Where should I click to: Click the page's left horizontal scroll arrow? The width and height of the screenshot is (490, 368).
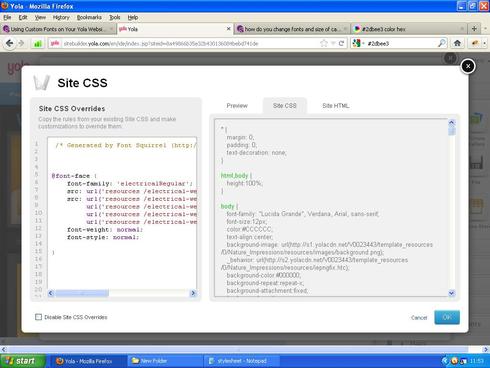tap(4, 349)
